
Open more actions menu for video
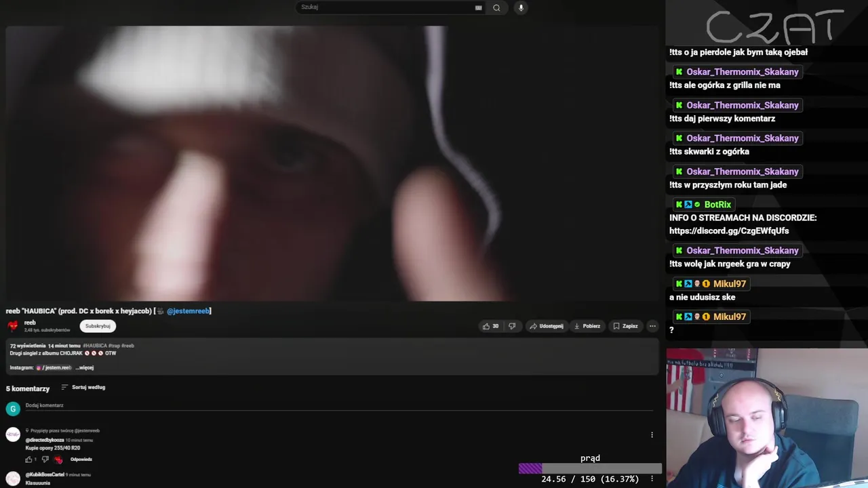click(652, 326)
